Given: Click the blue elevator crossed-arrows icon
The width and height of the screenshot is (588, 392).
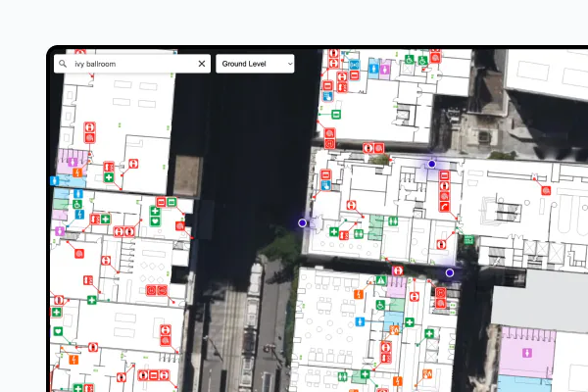Looking at the screenshot, I should [x=355, y=65].
